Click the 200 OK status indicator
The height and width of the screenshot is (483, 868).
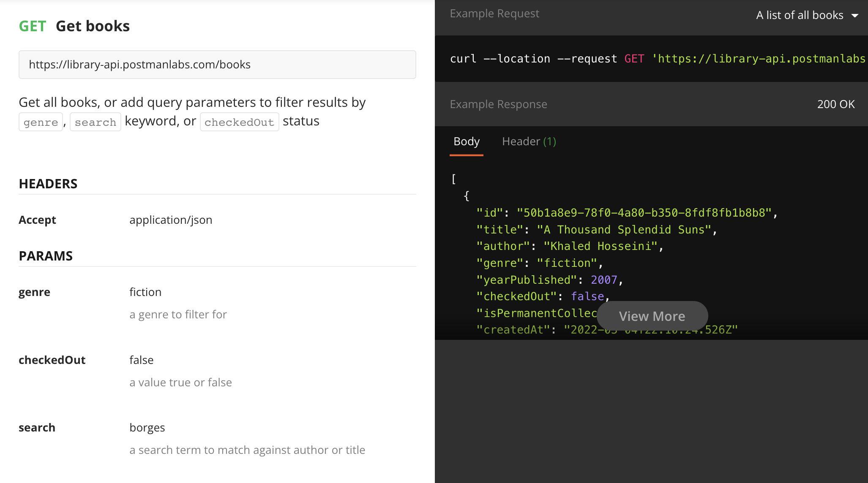tap(835, 104)
